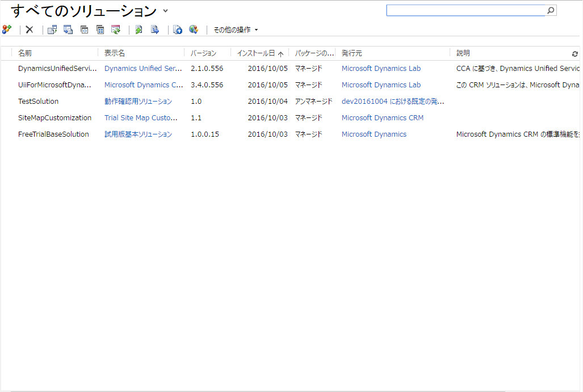This screenshot has width=583, height=392.
Task: Select the SiteMapCustomization name cell
Action: pos(54,118)
